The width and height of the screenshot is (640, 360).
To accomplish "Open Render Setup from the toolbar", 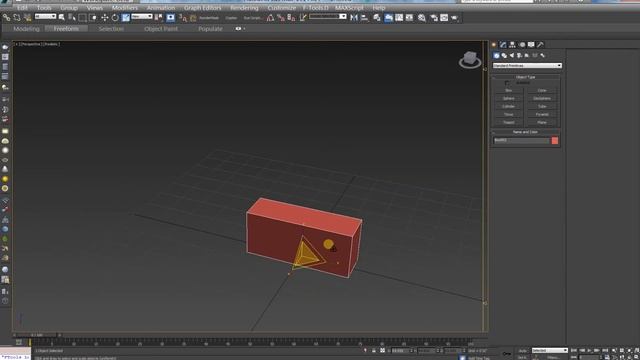I will pos(433,17).
